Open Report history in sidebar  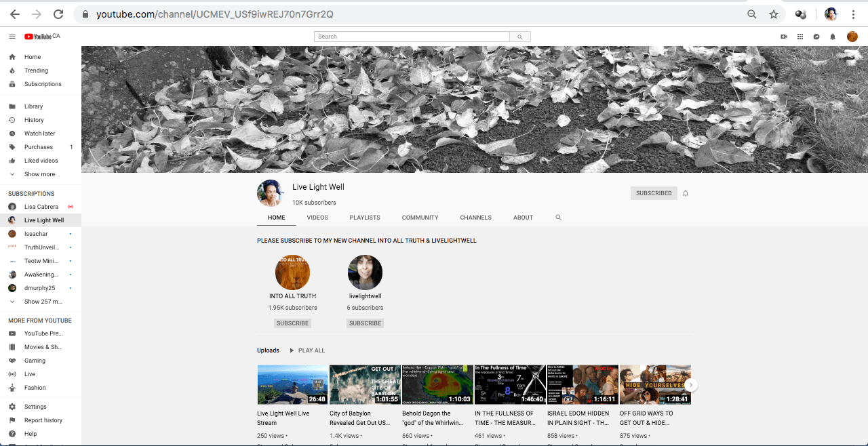pos(41,420)
